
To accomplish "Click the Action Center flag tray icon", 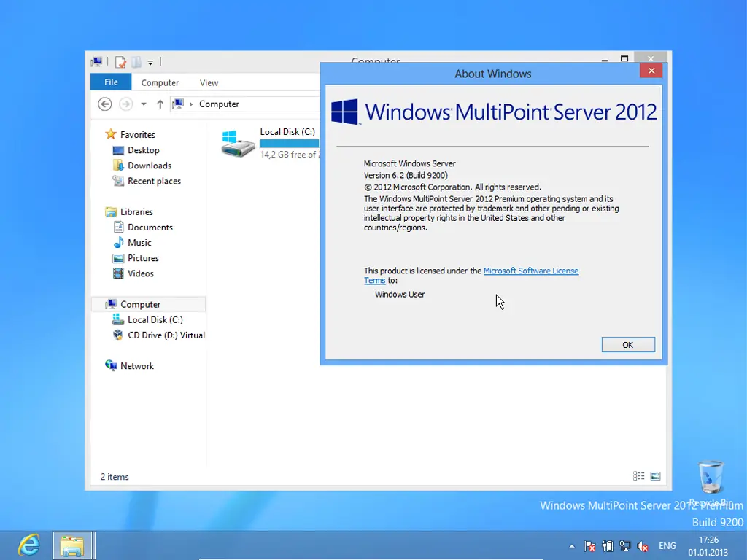I will pyautogui.click(x=589, y=546).
